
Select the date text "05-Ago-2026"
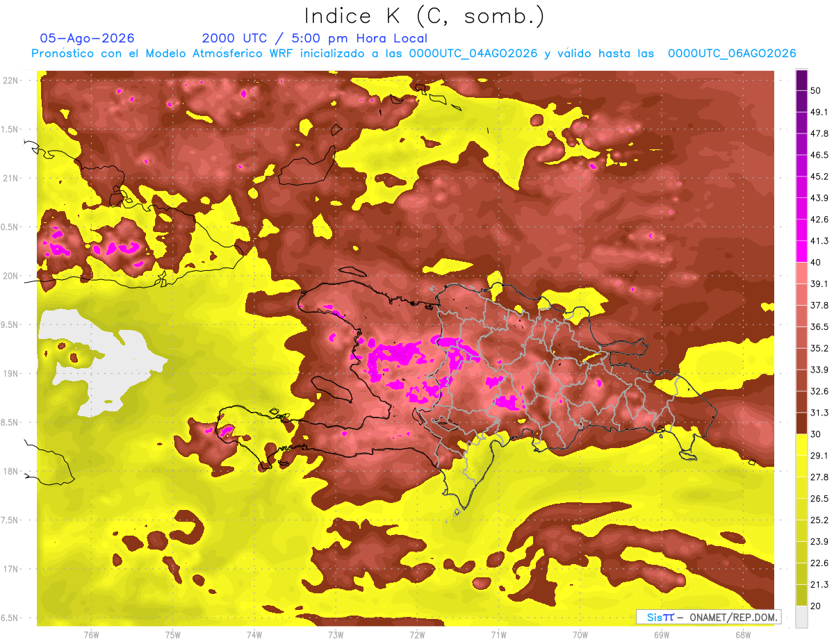(x=87, y=38)
